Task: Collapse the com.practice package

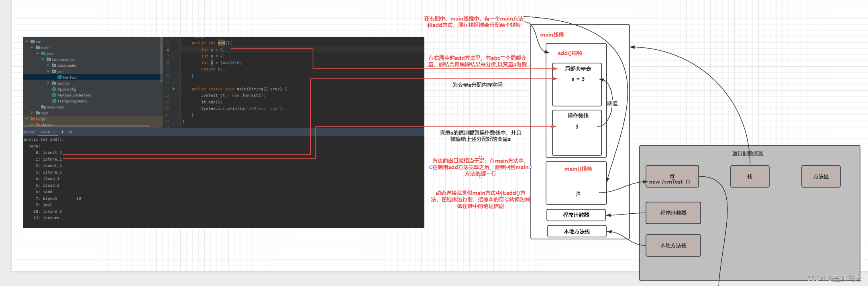Action: click(x=43, y=59)
